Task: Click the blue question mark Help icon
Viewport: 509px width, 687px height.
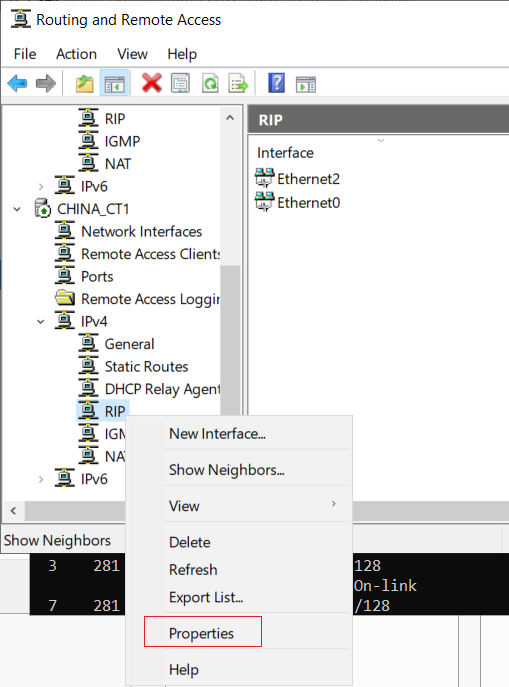Action: (276, 83)
